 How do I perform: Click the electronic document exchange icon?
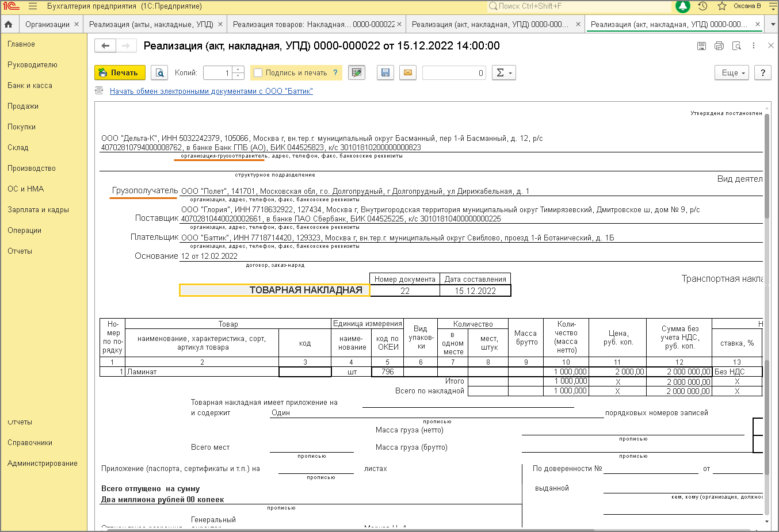[100, 91]
